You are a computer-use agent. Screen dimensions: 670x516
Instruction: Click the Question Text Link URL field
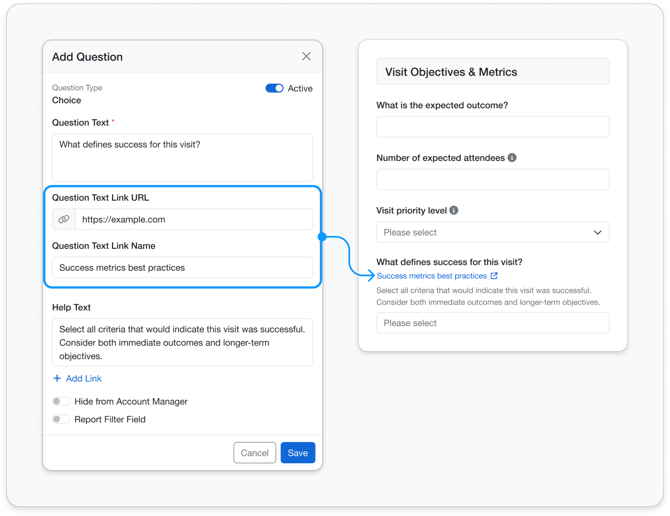pos(194,219)
